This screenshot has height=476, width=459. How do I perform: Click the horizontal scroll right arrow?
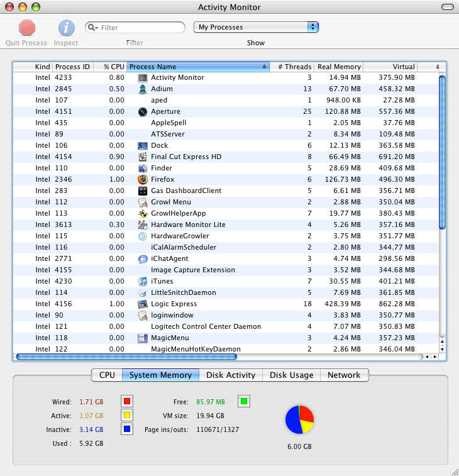[435, 357]
